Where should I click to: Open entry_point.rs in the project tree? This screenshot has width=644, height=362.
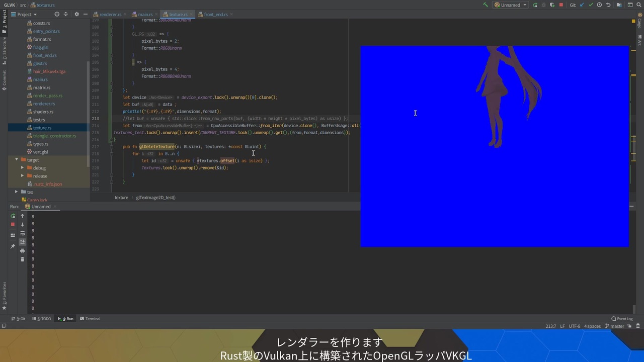(x=46, y=31)
